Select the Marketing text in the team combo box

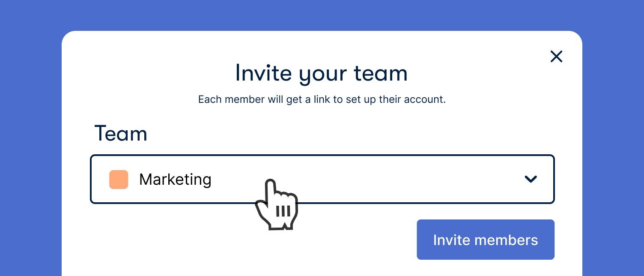(175, 179)
